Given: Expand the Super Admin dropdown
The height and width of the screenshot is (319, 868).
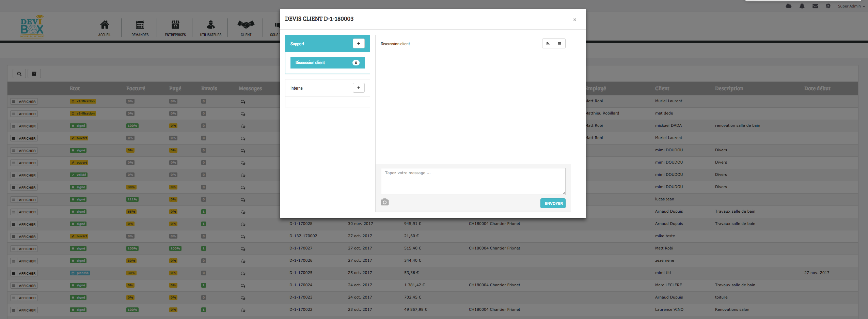Looking at the screenshot, I should tap(851, 6).
